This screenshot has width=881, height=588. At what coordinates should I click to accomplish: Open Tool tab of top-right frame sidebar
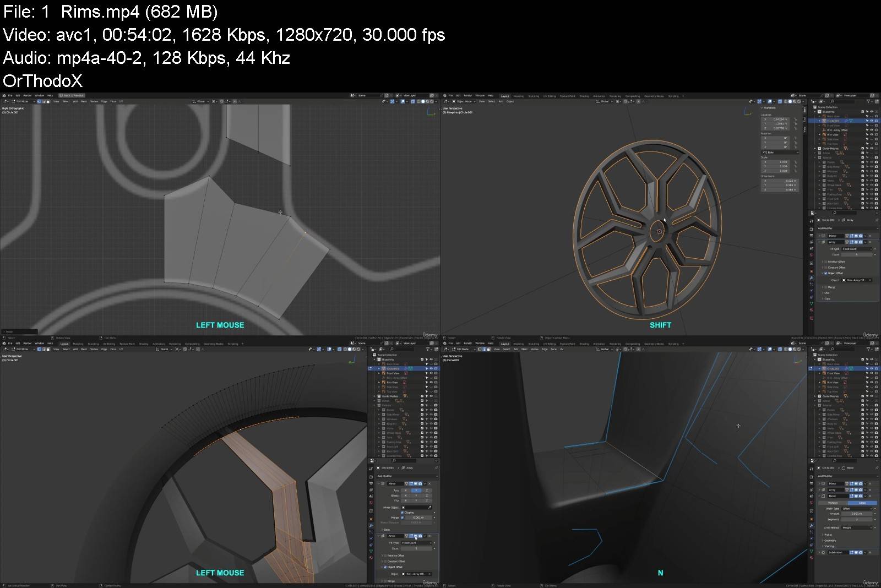click(804, 120)
